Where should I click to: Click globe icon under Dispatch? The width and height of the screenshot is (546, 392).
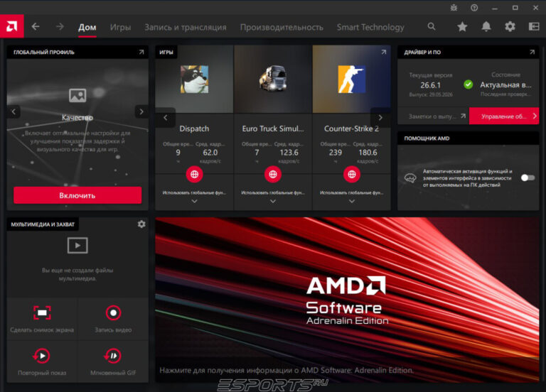coord(194,174)
